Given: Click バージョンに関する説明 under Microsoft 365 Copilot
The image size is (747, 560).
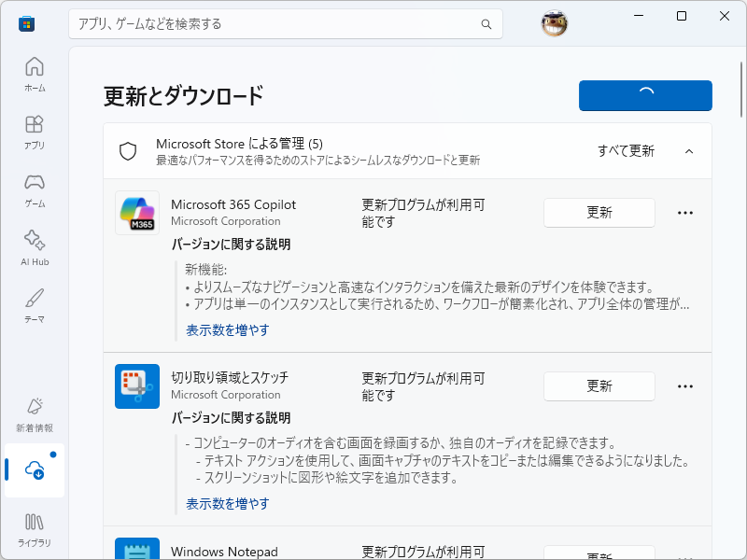Looking at the screenshot, I should tap(231, 245).
